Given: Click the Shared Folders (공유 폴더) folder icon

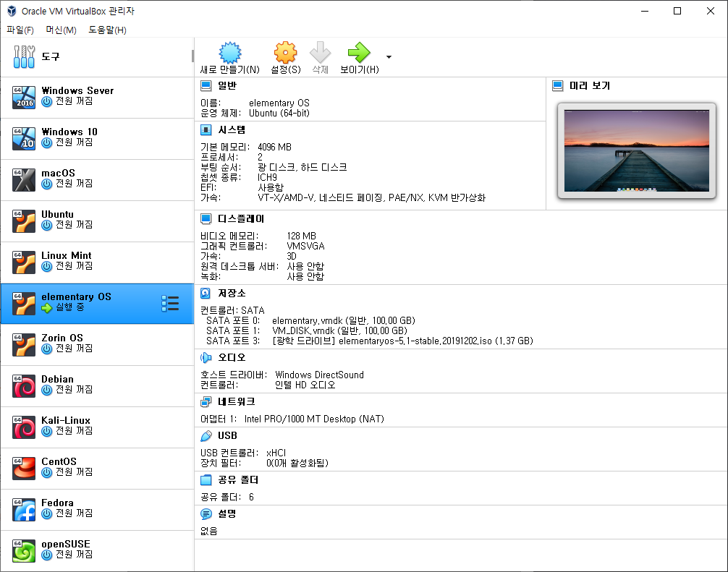Looking at the screenshot, I should pos(206,479).
